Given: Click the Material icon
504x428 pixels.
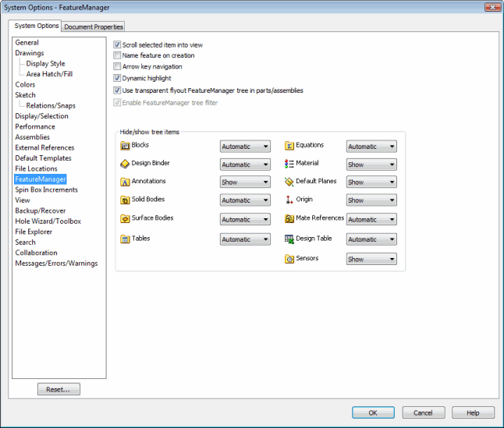Looking at the screenshot, I should [289, 164].
